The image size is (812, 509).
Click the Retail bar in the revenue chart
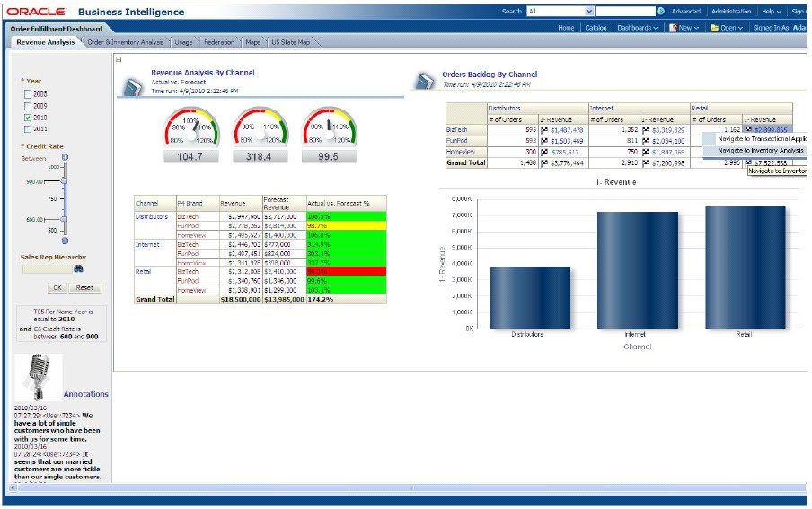coord(746,268)
